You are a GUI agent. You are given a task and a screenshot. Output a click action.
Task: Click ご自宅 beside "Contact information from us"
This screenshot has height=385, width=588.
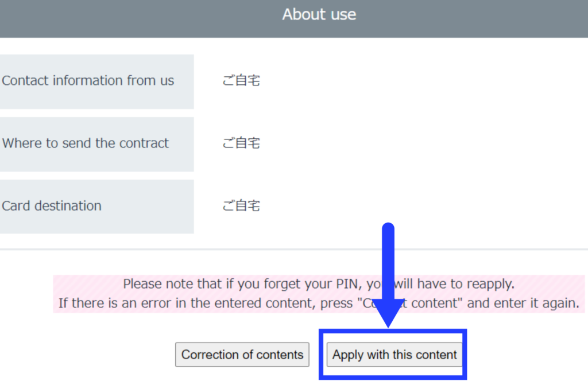pos(241,81)
